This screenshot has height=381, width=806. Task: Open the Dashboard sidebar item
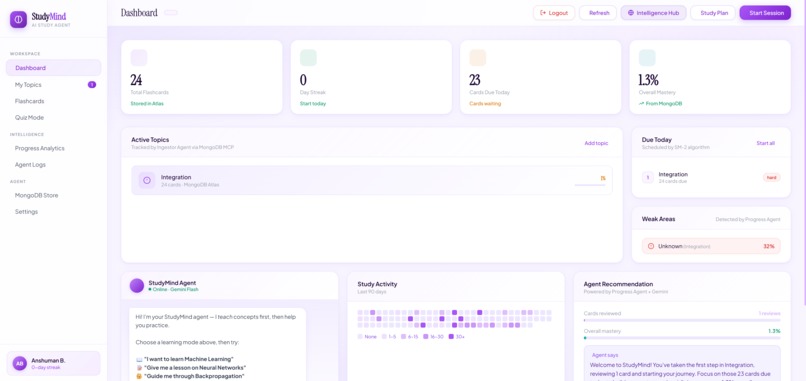53,68
